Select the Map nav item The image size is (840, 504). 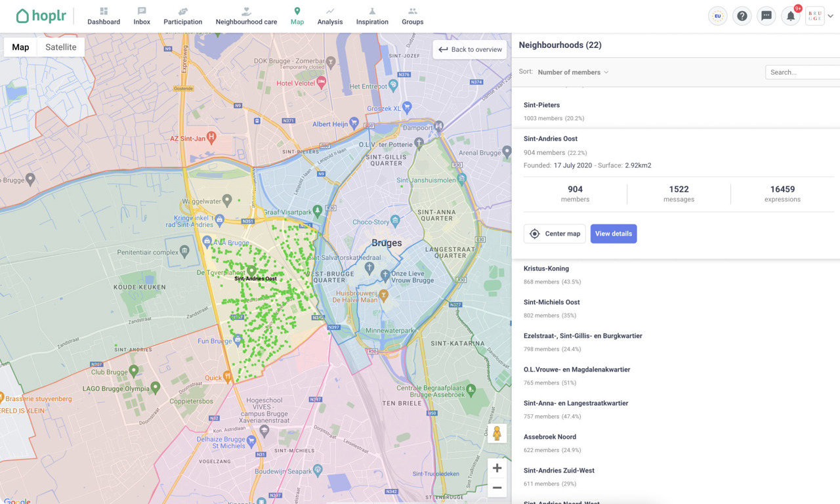pyautogui.click(x=297, y=16)
